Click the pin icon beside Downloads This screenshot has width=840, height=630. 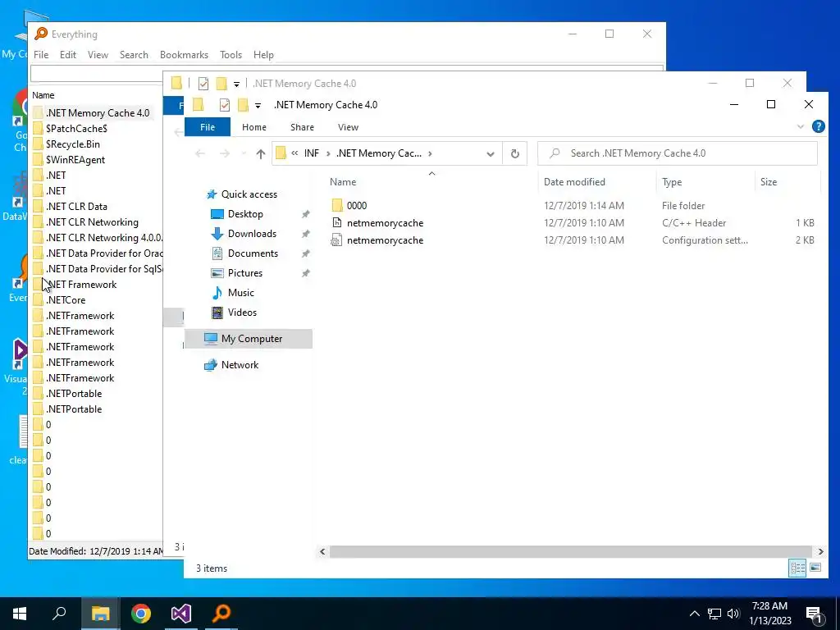tap(305, 234)
